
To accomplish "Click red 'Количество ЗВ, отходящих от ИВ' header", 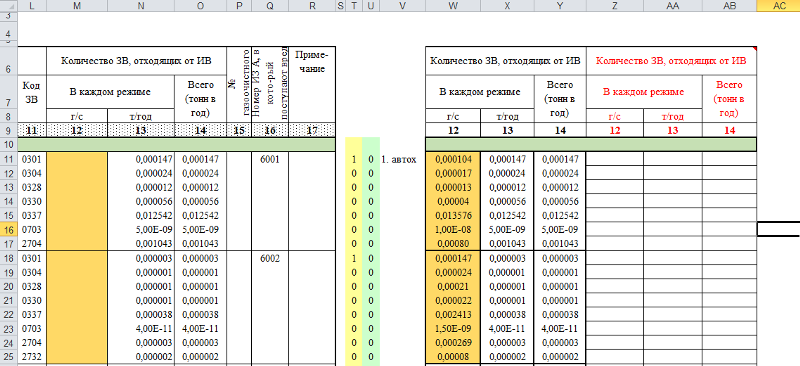I will [671, 61].
